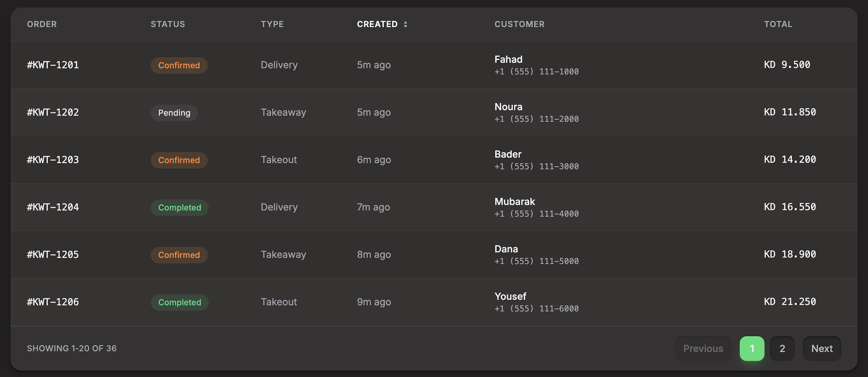This screenshot has width=868, height=377.
Task: Click the Total column header
Action: click(x=778, y=24)
